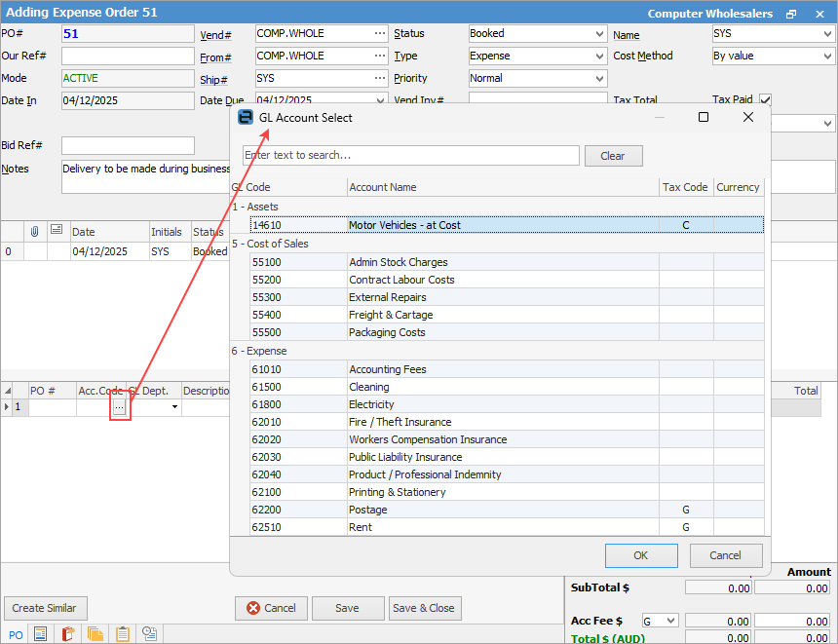
Task: Switch to the PO tab at bottom
Action: pyautogui.click(x=15, y=634)
